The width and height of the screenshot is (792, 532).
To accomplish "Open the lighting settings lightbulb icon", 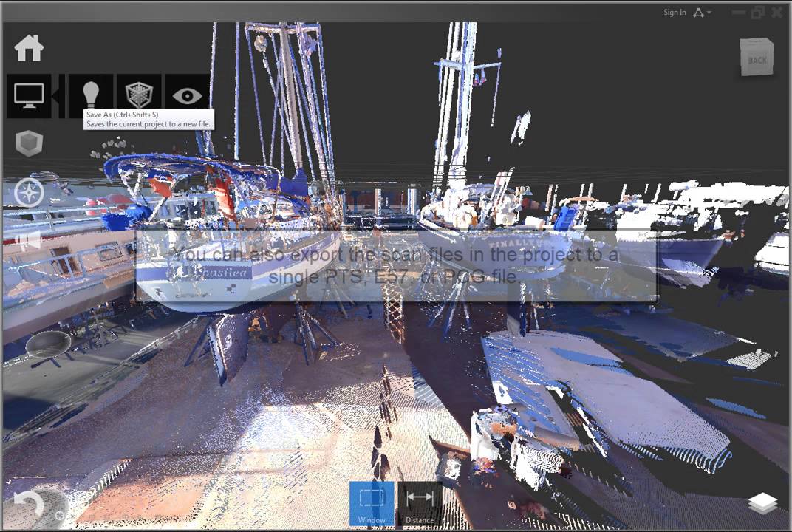I will tap(90, 96).
